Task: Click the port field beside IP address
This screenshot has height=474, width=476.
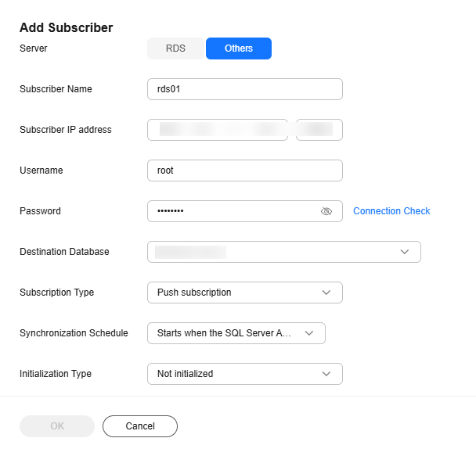Action: point(319,130)
